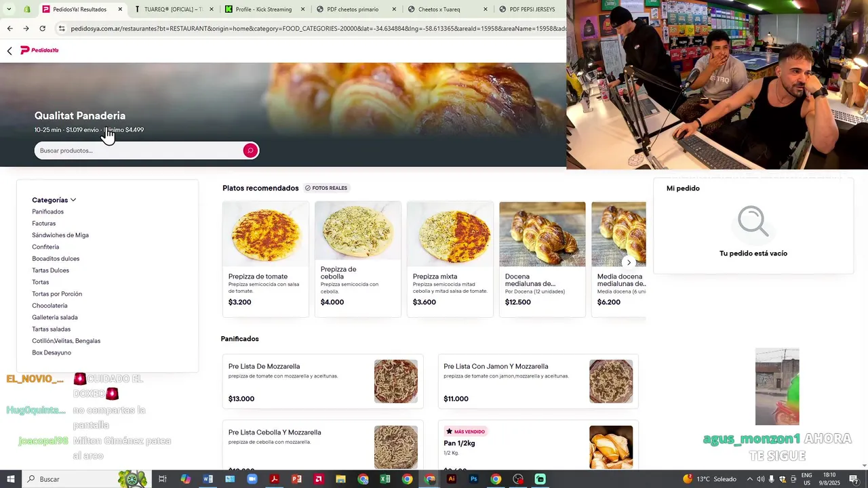Open the volume control in system tray
Image resolution: width=868 pixels, height=488 pixels.
[760, 479]
